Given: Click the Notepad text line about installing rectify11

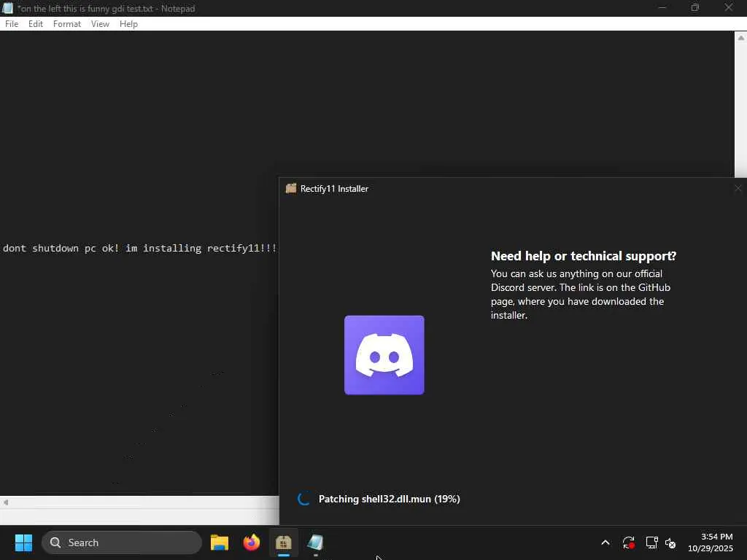Looking at the screenshot, I should pyautogui.click(x=139, y=248).
